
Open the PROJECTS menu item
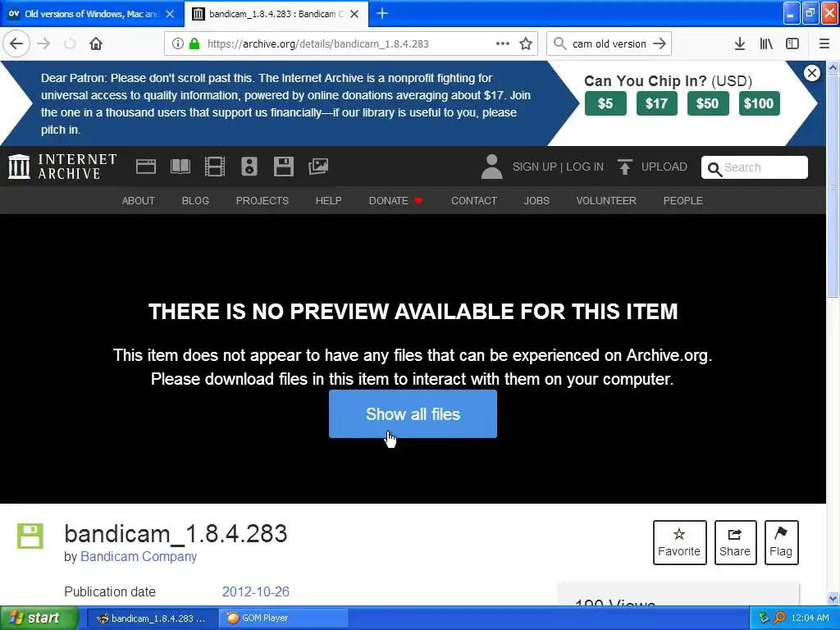tap(262, 201)
